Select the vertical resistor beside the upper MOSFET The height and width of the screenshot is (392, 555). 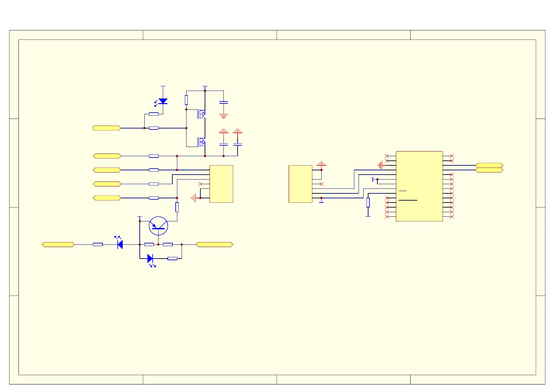[x=186, y=100]
